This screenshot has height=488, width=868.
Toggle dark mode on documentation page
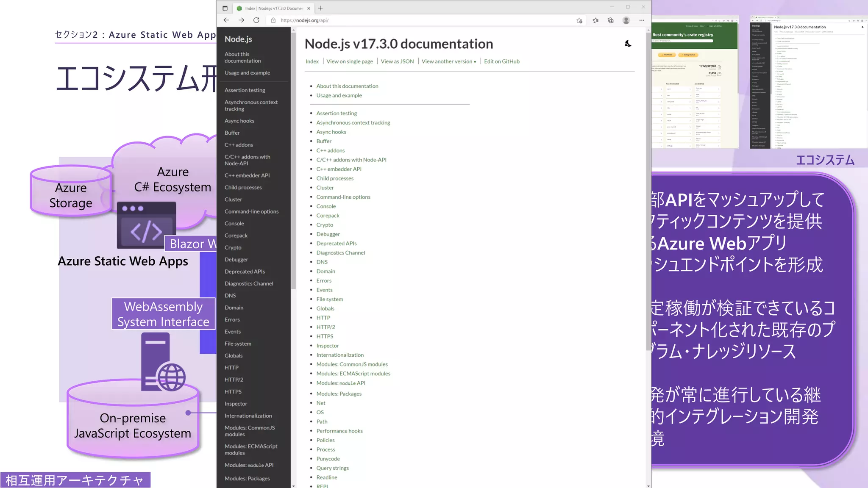point(628,44)
